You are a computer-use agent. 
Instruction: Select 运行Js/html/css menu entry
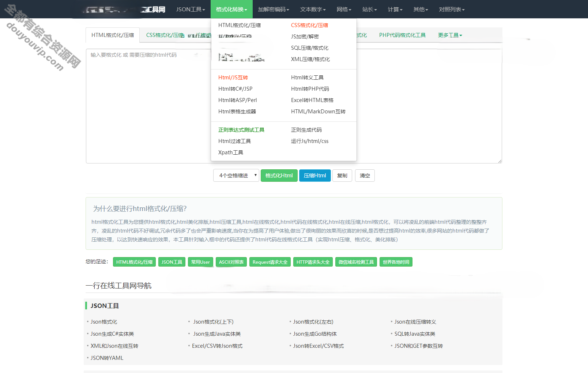[x=310, y=141]
